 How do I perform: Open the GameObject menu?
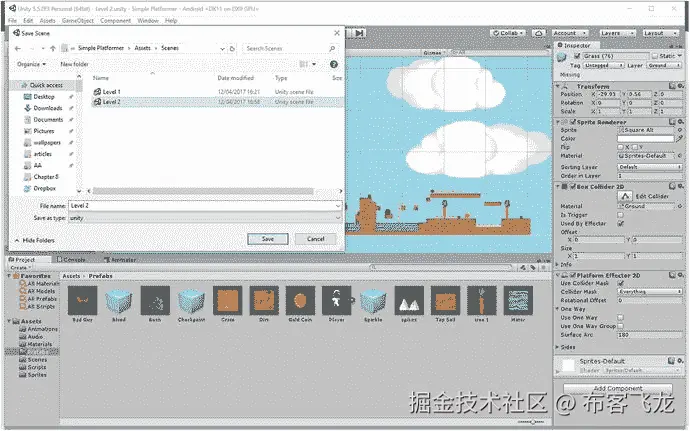point(78,21)
